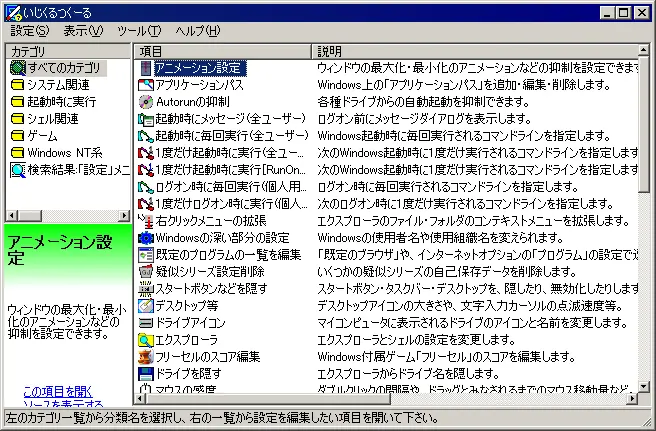The image size is (656, 431).
Task: Click the ゲーム folder icon
Action: [x=17, y=136]
